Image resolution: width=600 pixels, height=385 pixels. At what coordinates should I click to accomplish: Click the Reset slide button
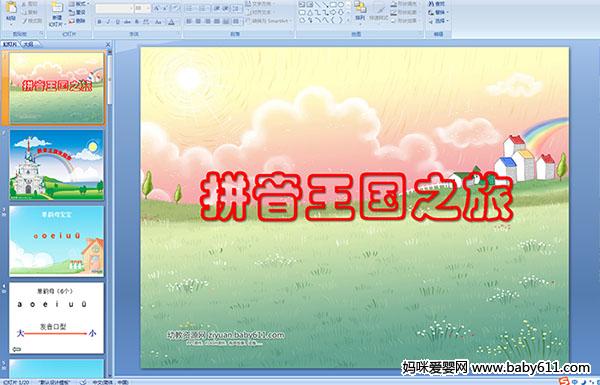pos(77,13)
